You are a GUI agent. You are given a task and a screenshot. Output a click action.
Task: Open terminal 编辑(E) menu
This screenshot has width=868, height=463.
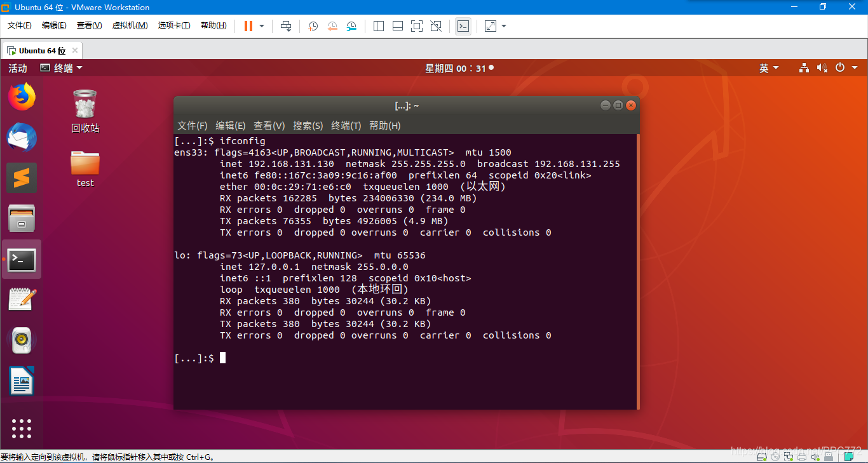tap(231, 126)
